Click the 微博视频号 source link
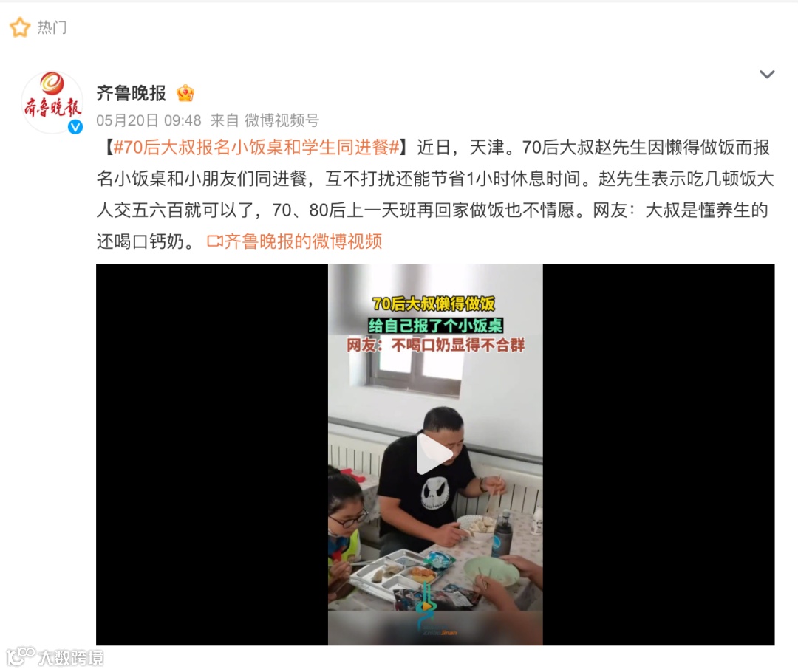The image size is (798, 672). click(x=282, y=120)
